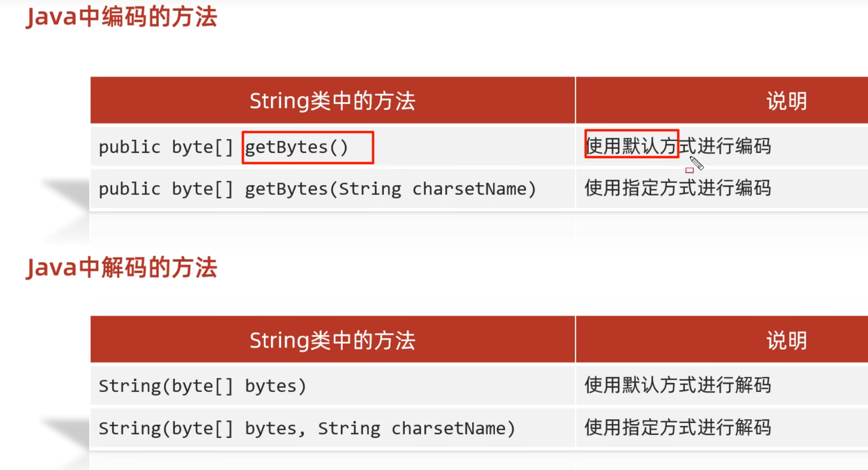Click "public byte[]" in the second encoding row
Image resolution: width=868 pixels, height=470 pixels.
(166, 189)
